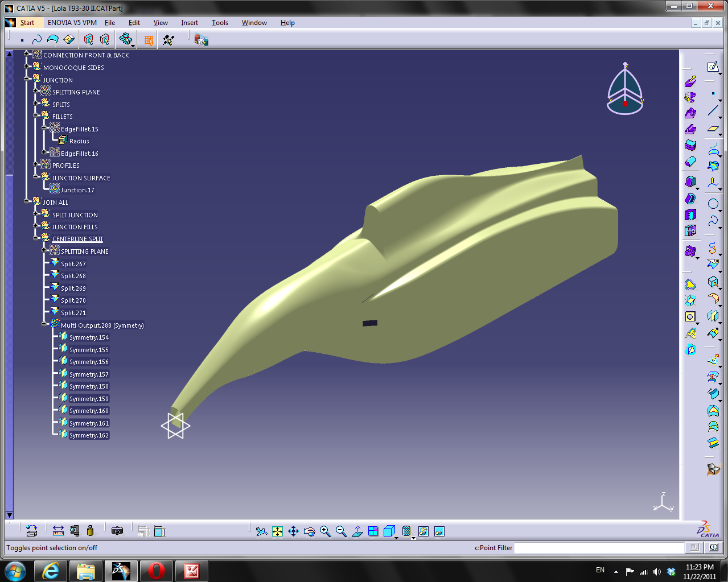Click the Isometric View cube icon

[389, 531]
